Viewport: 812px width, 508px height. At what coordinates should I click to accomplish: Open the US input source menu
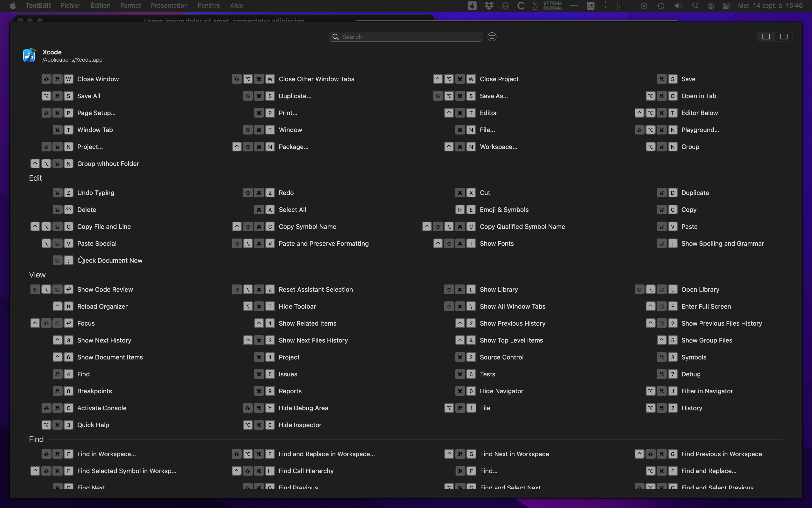[x=591, y=6]
